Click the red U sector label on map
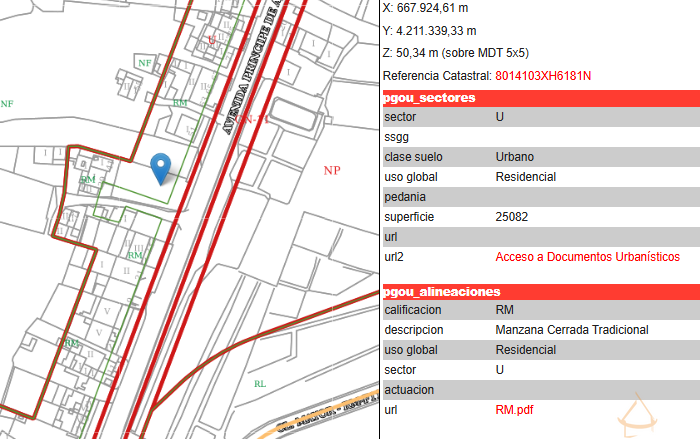 pyautogui.click(x=212, y=40)
